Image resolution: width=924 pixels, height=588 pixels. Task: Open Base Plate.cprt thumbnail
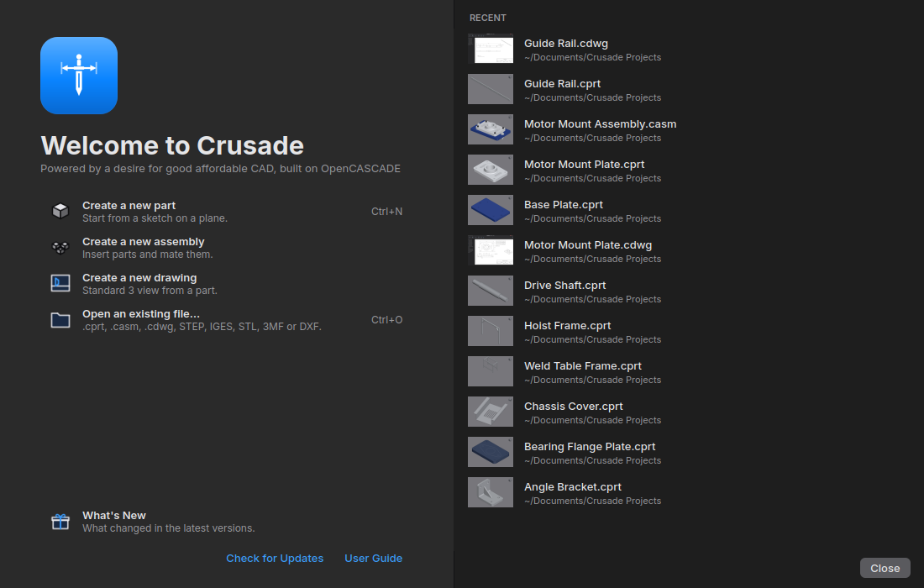(491, 210)
